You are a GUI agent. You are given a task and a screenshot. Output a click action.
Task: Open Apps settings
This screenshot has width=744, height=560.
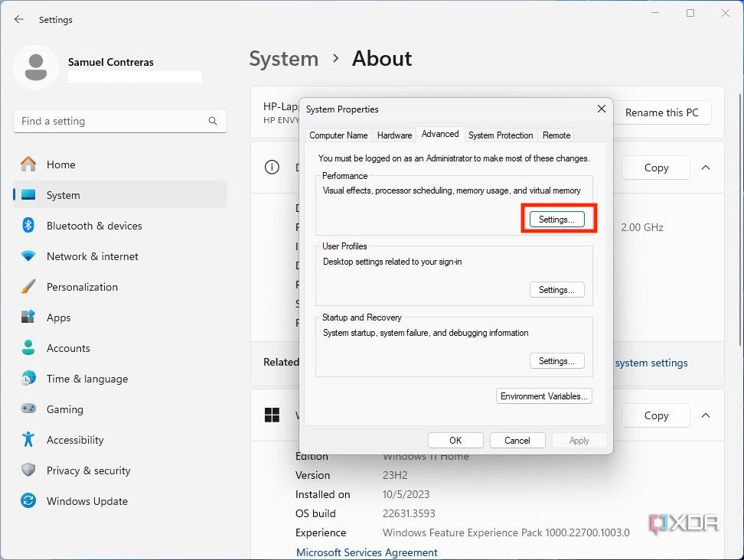[x=120, y=317]
